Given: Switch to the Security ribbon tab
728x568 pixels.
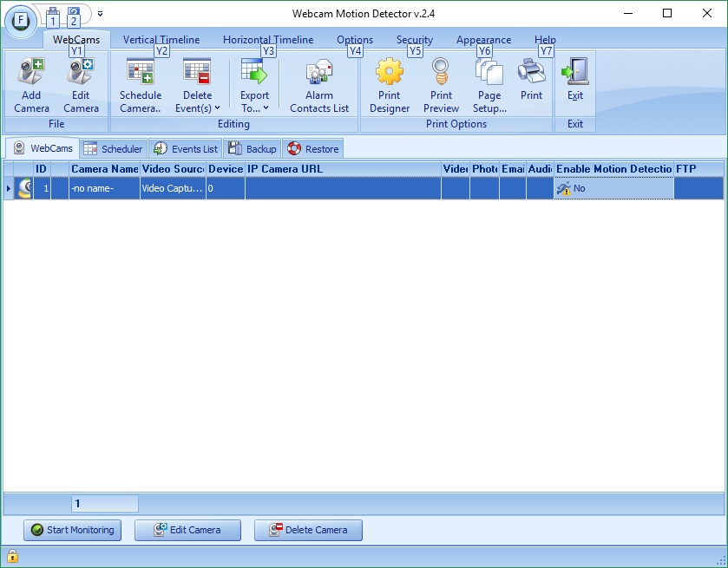Looking at the screenshot, I should 414,39.
